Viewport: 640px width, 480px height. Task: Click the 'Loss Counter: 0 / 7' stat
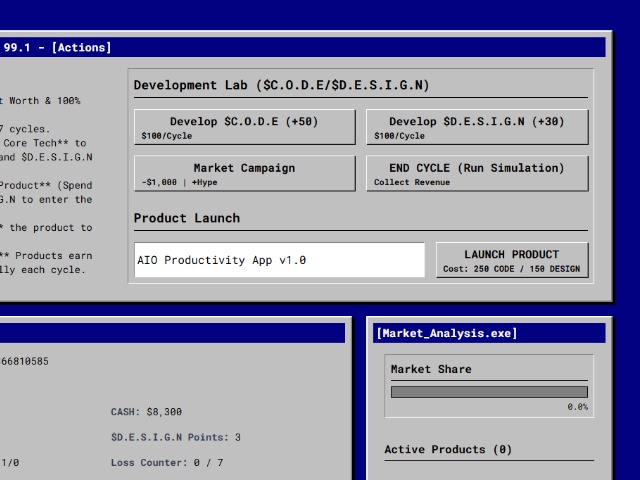(x=167, y=463)
